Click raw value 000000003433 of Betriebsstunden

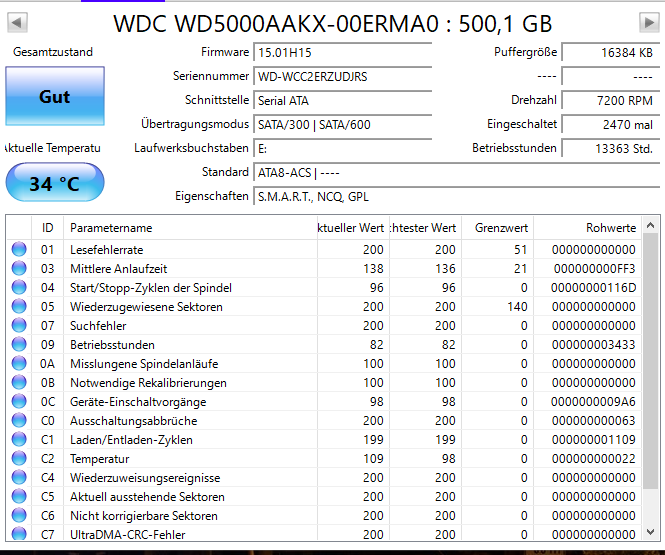point(593,345)
